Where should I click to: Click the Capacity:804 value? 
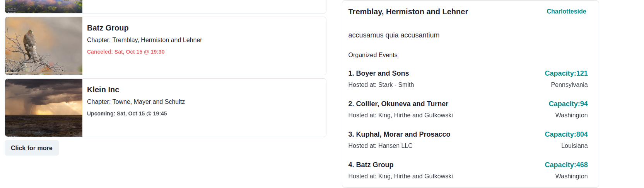coord(566,134)
